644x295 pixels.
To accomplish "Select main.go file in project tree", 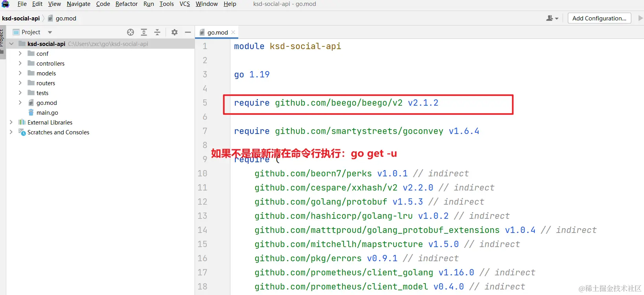I will coord(47,112).
